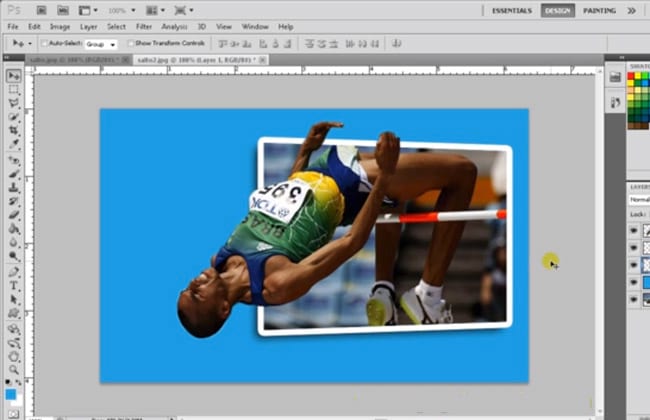Expand more workspaces with the double chevron
The height and width of the screenshot is (420, 650).
[x=631, y=11]
